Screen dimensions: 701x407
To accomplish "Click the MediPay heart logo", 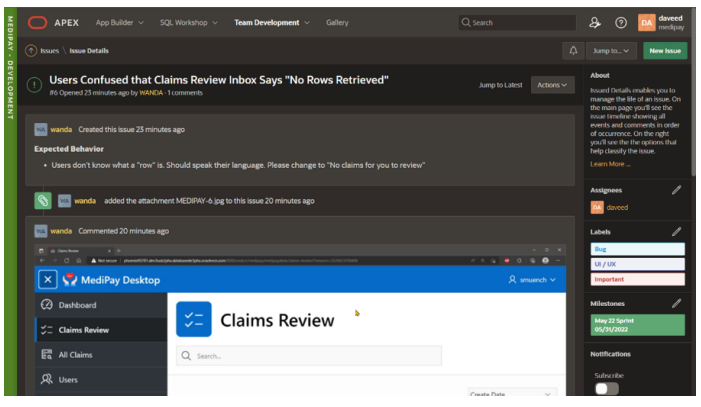I will tap(70, 280).
